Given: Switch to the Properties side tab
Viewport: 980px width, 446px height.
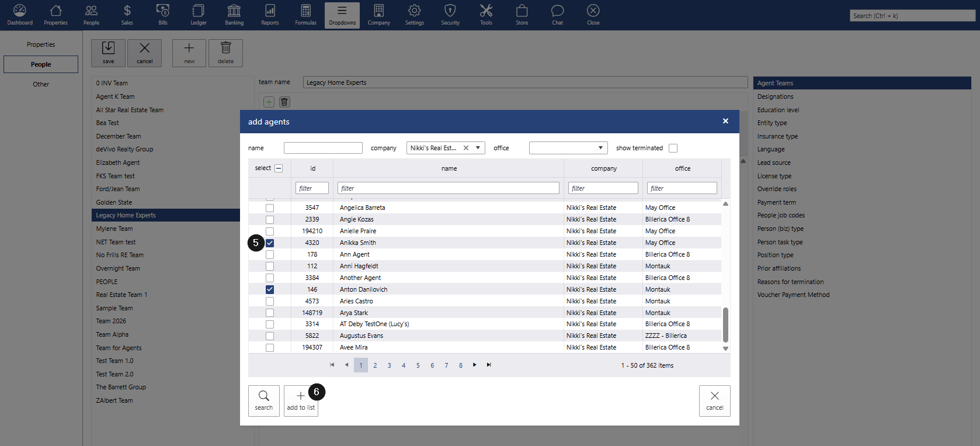Looking at the screenshot, I should click(x=41, y=44).
